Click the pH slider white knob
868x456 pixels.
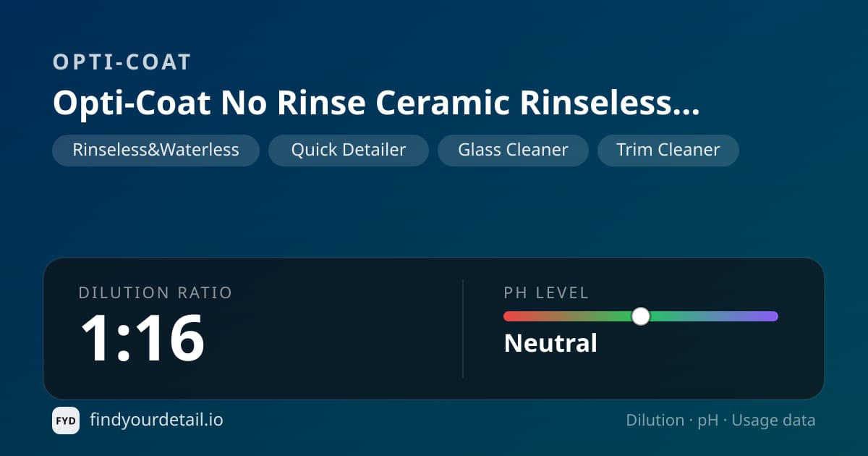pos(641,316)
